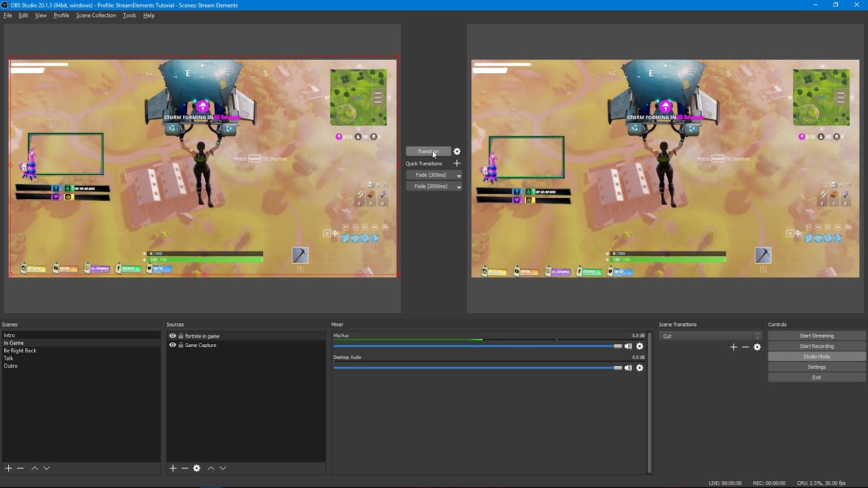Select the Talk scene
The image size is (868, 488).
pyautogui.click(x=81, y=359)
